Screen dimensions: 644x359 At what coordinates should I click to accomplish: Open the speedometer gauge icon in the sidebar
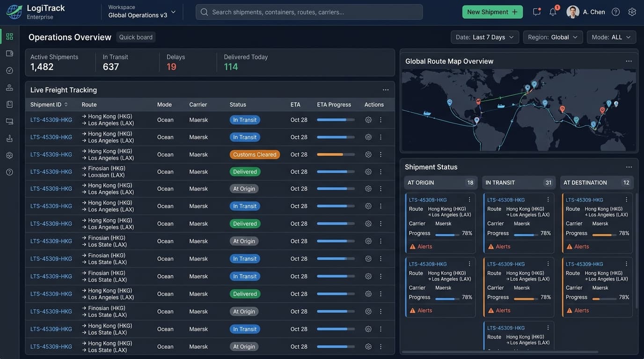(9, 71)
